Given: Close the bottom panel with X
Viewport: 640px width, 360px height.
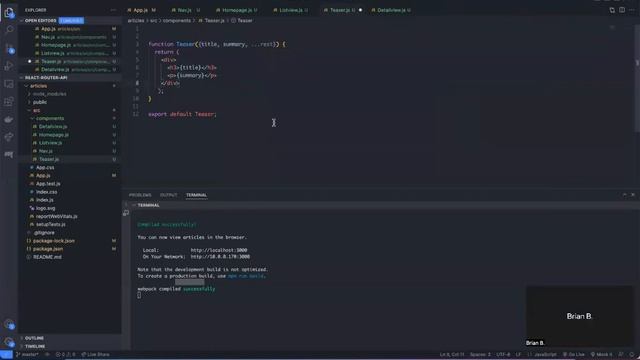Looking at the screenshot, I should pyautogui.click(x=633, y=195).
